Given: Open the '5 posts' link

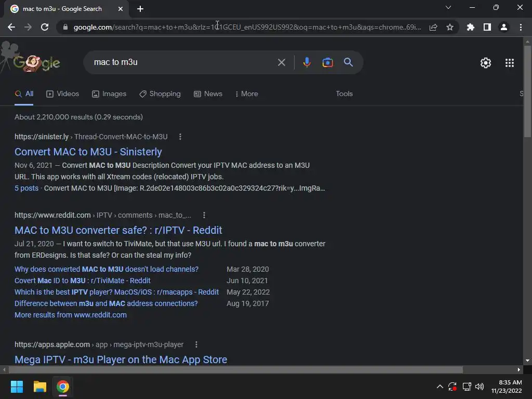Looking at the screenshot, I should pos(26,188).
